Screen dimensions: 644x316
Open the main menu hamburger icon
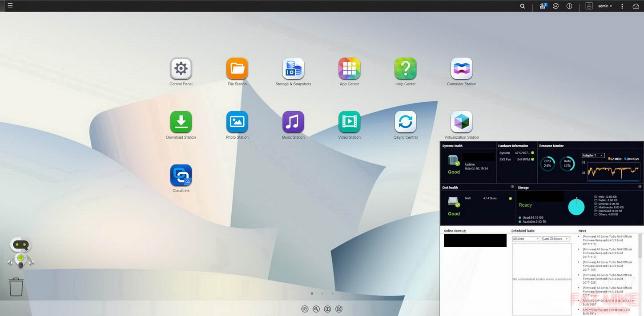click(10, 6)
